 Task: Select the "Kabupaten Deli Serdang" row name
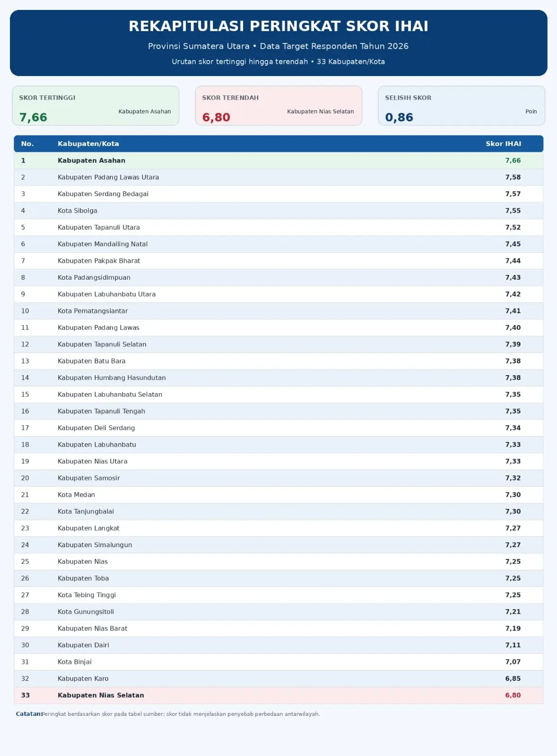click(96, 428)
